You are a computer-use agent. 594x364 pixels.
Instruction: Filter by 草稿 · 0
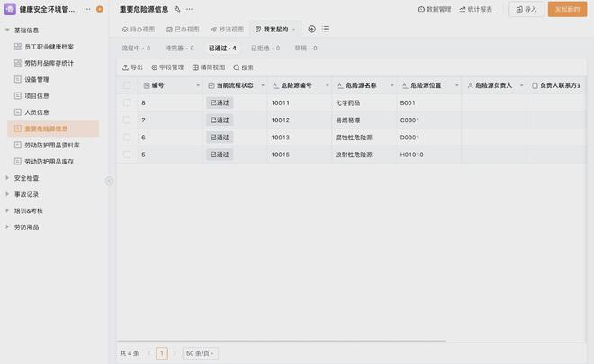pos(306,48)
